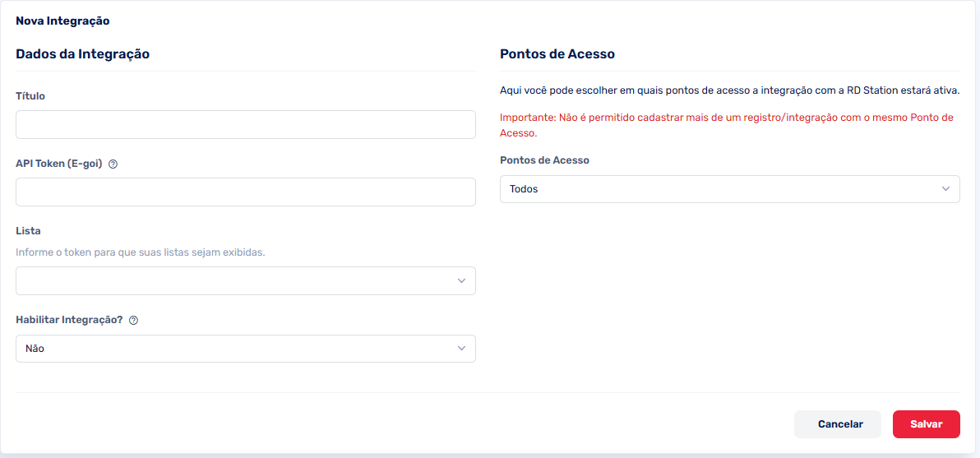Viewport: 980px width, 458px height.
Task: Click the red Importante warning message
Action: tap(726, 125)
